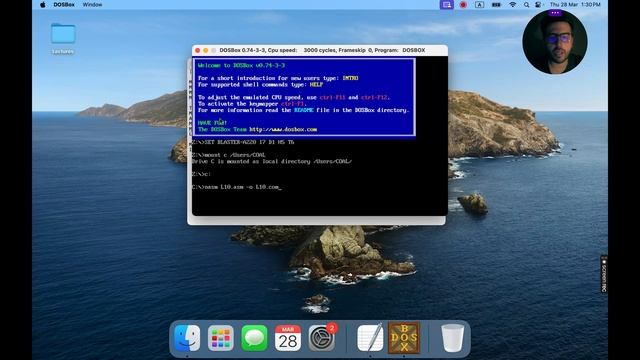Open System Preferences in Dock
Image resolution: width=640 pixels, height=360 pixels.
(321, 338)
